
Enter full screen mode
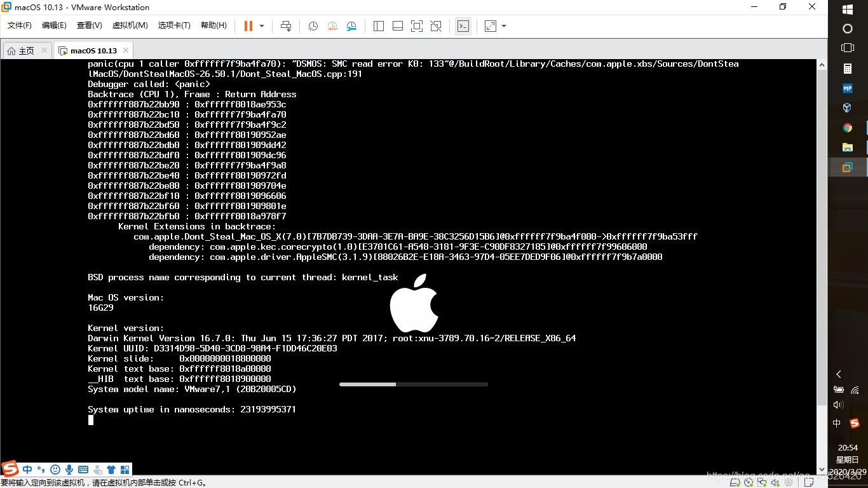(417, 26)
